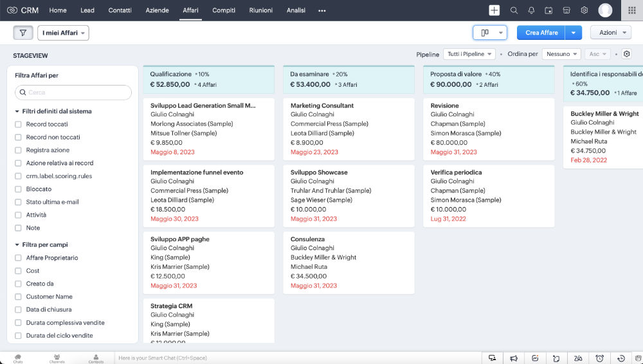Open the Sviluppo Lead Generation deal
The image size is (643, 364).
point(203,105)
